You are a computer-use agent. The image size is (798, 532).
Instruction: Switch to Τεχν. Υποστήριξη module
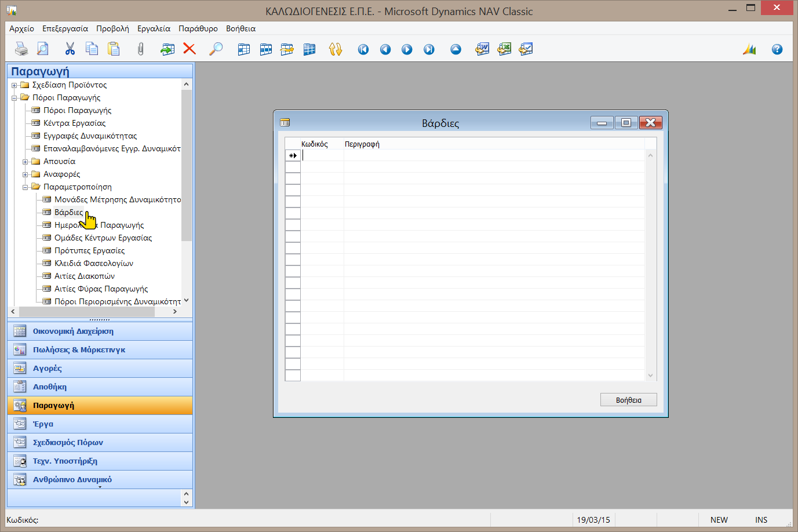pyautogui.click(x=100, y=461)
